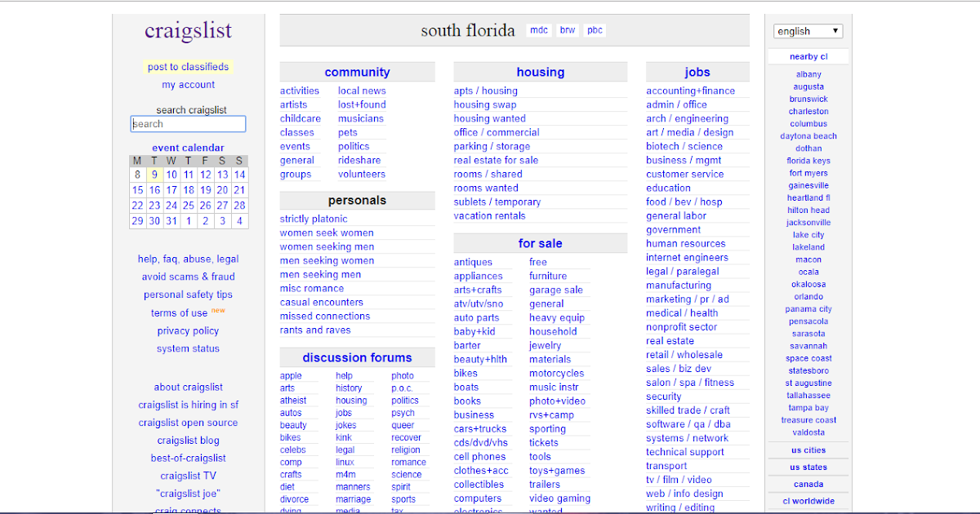This screenshot has width=980, height=514.
Task: Open the craigslist blog link
Action: (188, 441)
